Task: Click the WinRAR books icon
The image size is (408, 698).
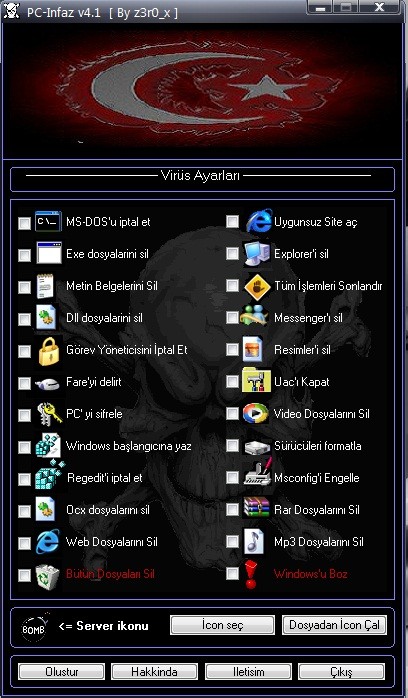Action: 257,508
